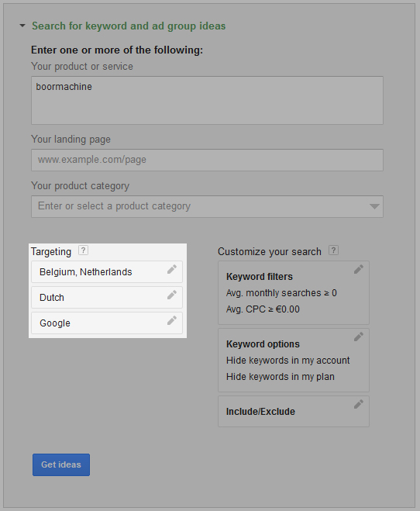Open the product category dropdown arrow
420x511 pixels.
click(x=374, y=206)
